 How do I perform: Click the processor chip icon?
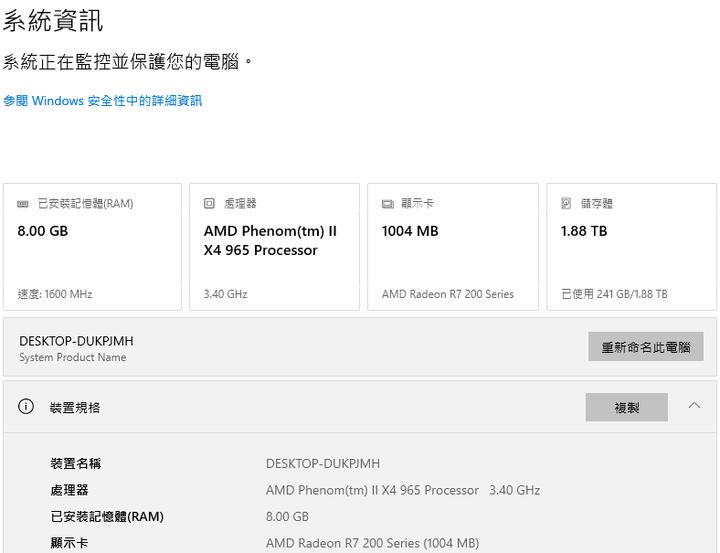pos(209,203)
